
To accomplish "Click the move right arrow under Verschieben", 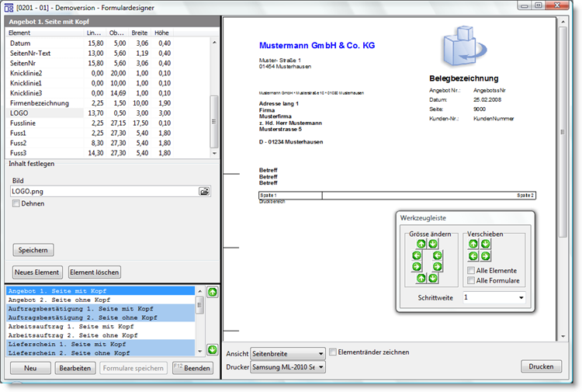I will [485, 255].
